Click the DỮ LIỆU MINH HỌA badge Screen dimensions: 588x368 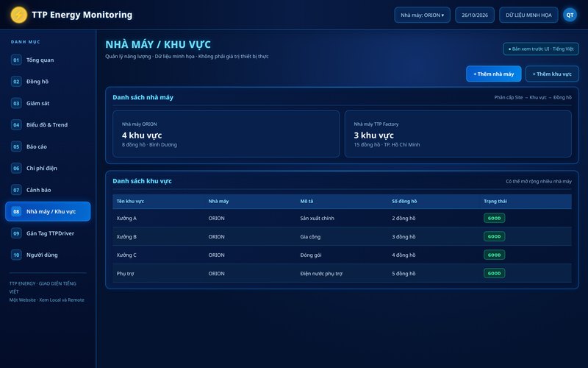[x=528, y=15]
